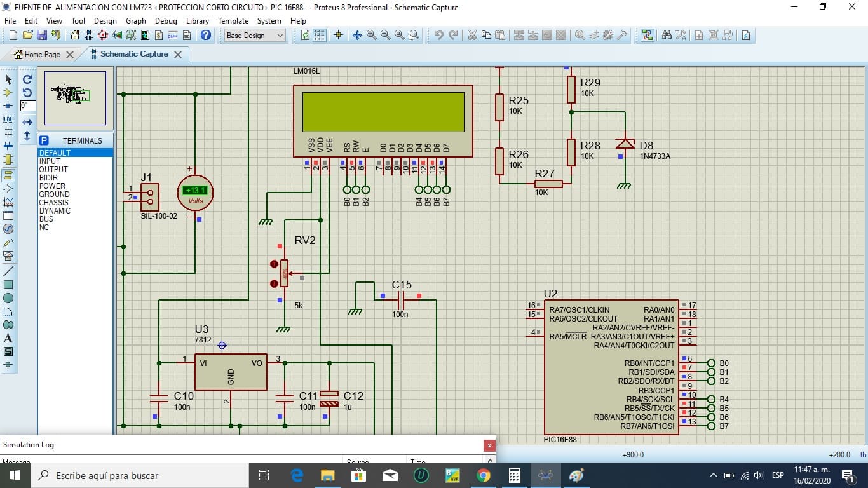Close the Simulation Log panel

tap(489, 445)
